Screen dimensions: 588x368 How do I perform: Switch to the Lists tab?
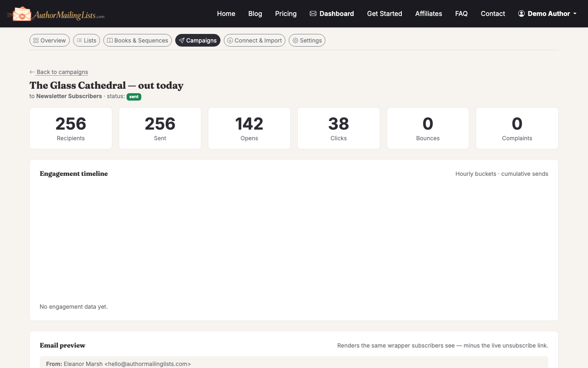[x=87, y=40]
